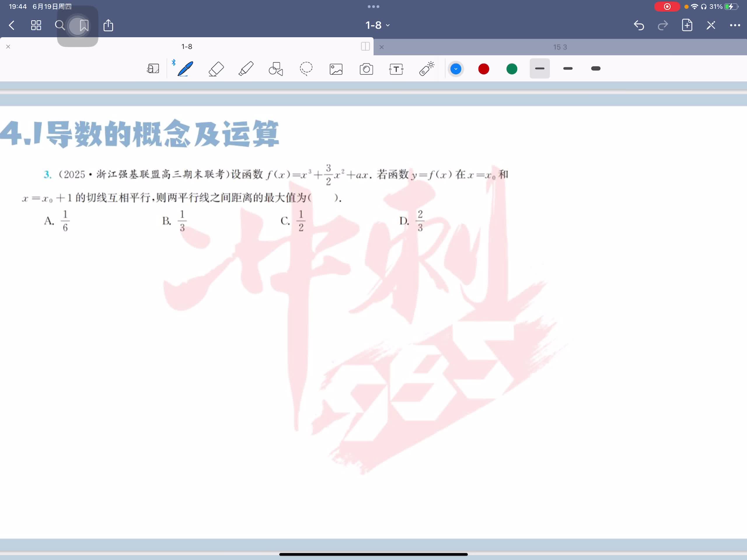Image resolution: width=747 pixels, height=560 pixels.
Task: Open the Camera tool
Action: [x=366, y=69]
